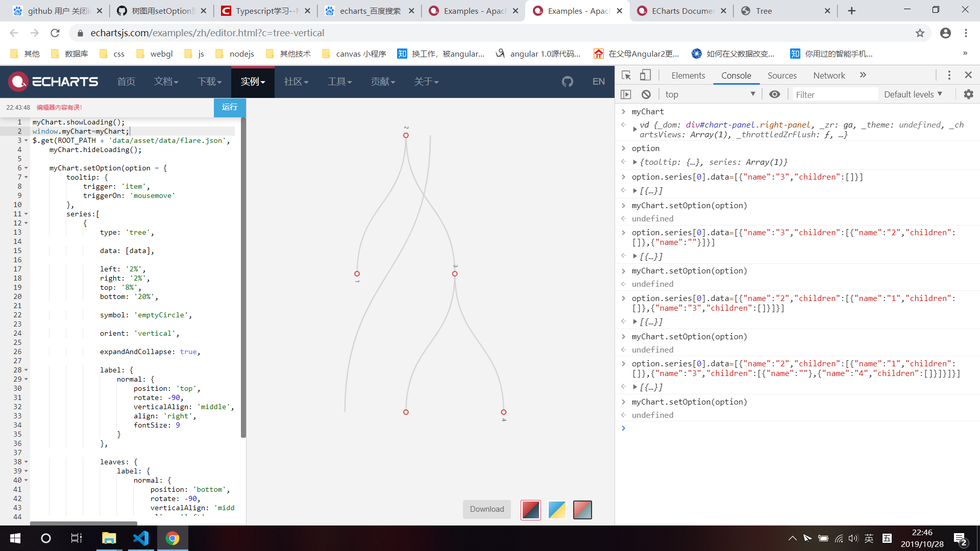Open the 社区 dropdown menu

pos(297,82)
